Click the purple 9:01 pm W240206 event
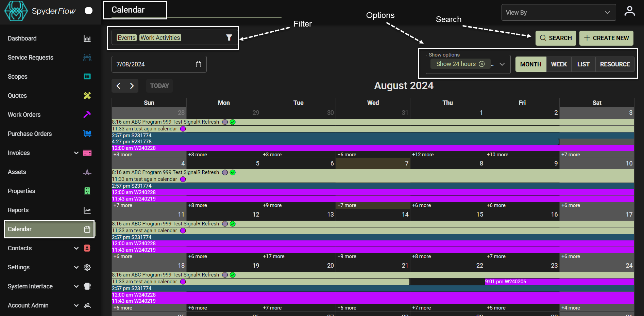 click(x=506, y=282)
